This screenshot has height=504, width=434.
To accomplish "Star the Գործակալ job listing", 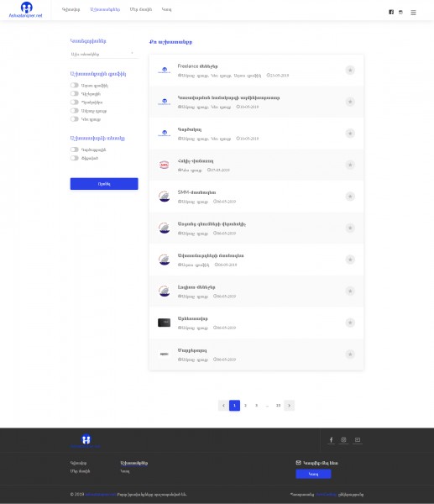I will point(350,133).
